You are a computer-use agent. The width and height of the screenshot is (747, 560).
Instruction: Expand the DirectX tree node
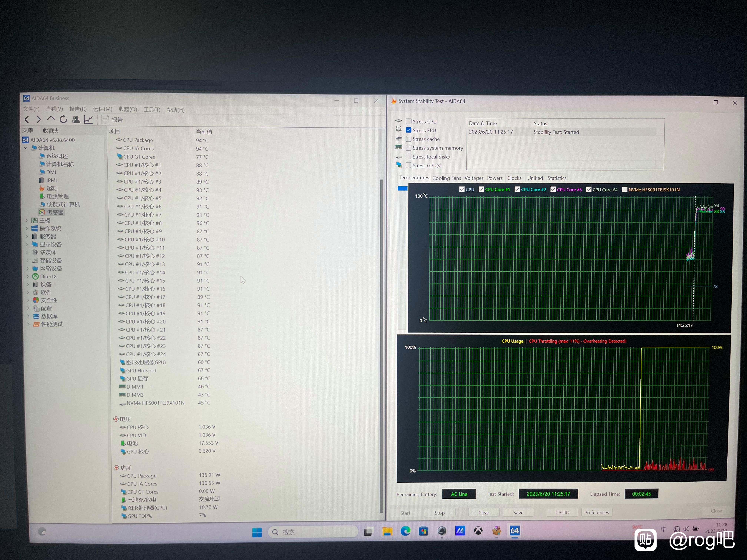coord(28,276)
